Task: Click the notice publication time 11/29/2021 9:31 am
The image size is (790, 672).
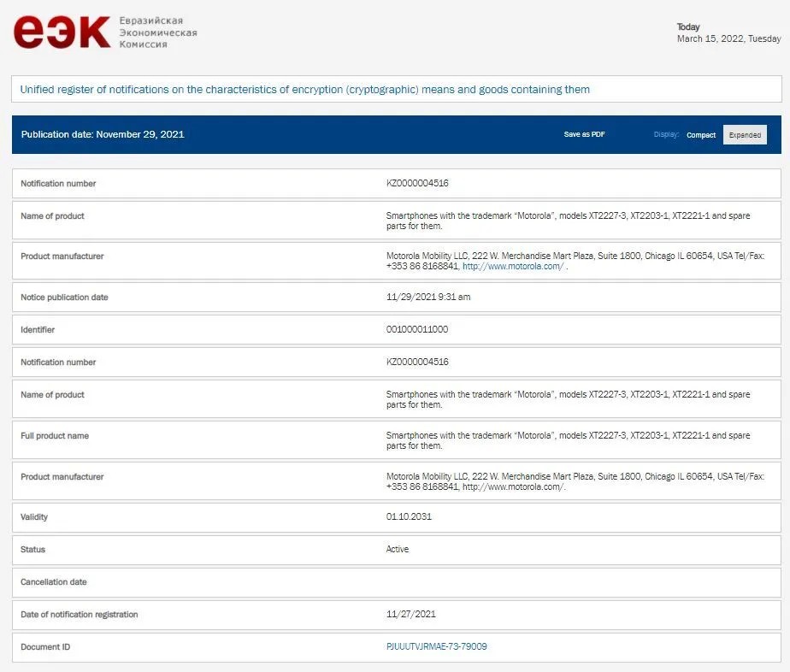Action: (427, 297)
